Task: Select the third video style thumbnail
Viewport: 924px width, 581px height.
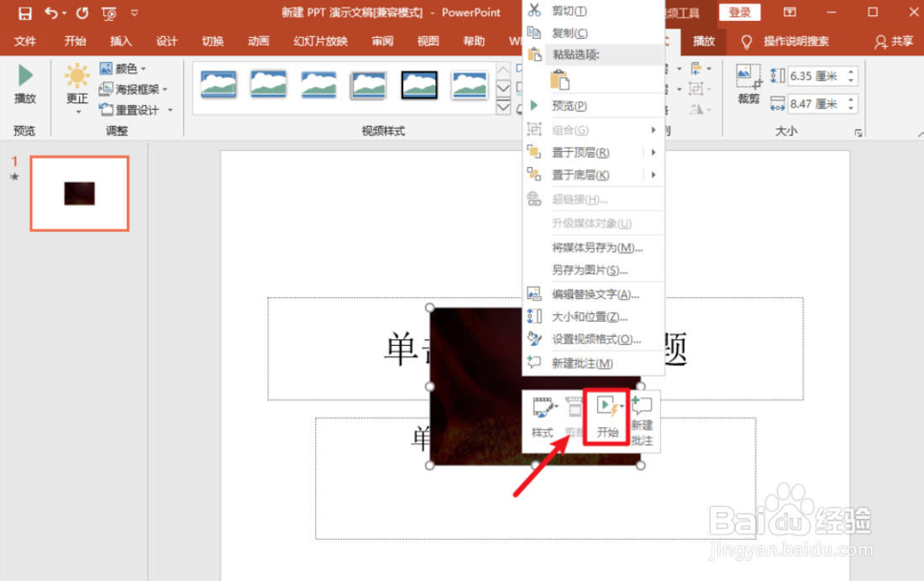Action: click(319, 85)
